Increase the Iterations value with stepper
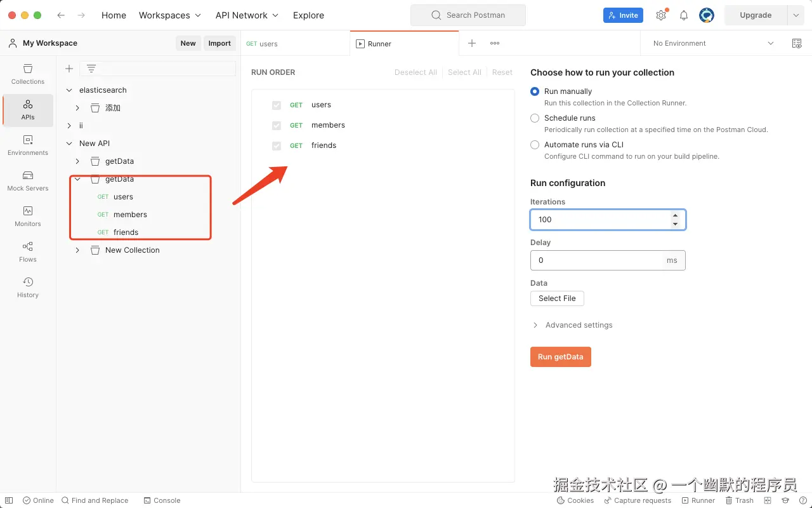 point(675,215)
